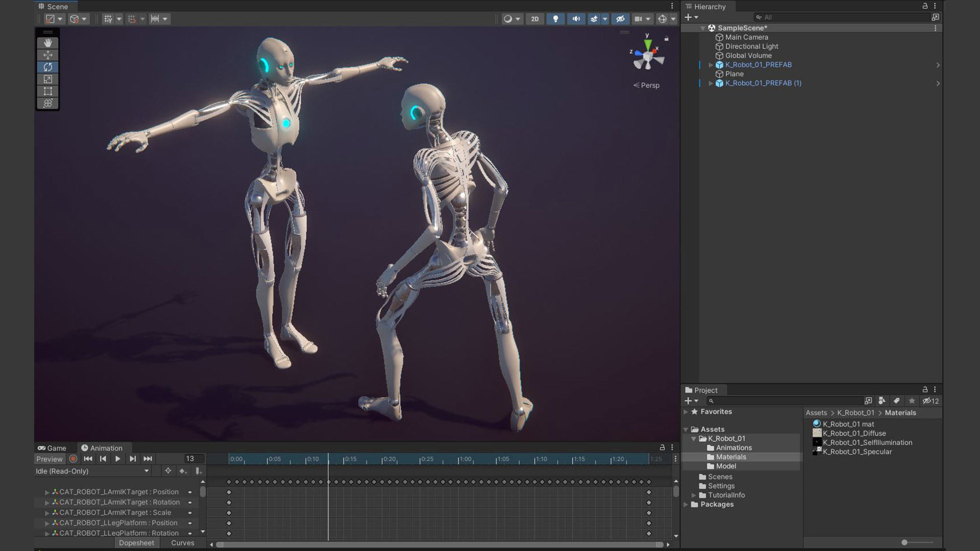The height and width of the screenshot is (551, 980).
Task: Enable animation keyframe recording mode
Action: (73, 459)
